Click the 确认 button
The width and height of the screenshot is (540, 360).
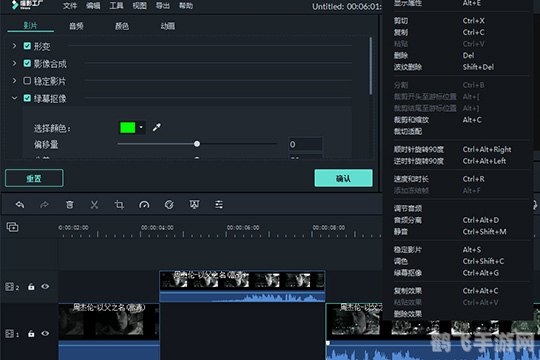tap(343, 178)
